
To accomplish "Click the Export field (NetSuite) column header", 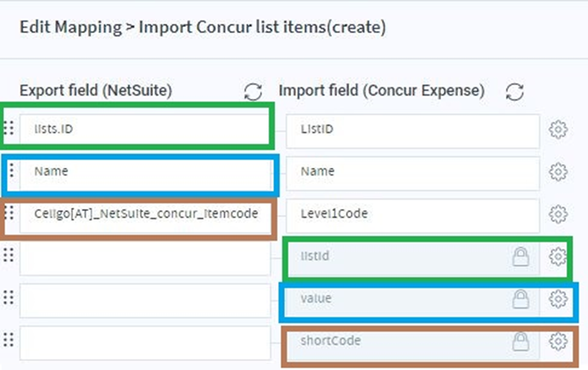I will [96, 91].
